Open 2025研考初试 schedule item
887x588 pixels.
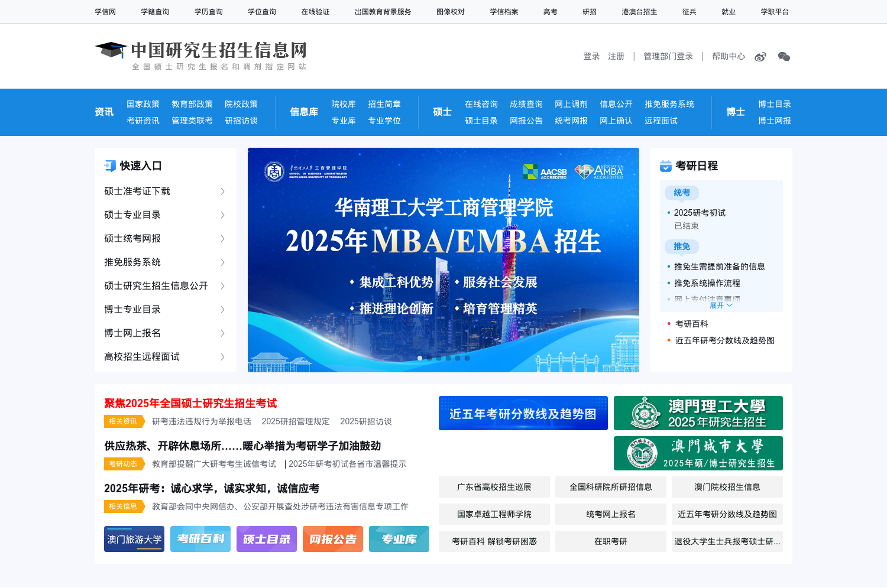700,213
